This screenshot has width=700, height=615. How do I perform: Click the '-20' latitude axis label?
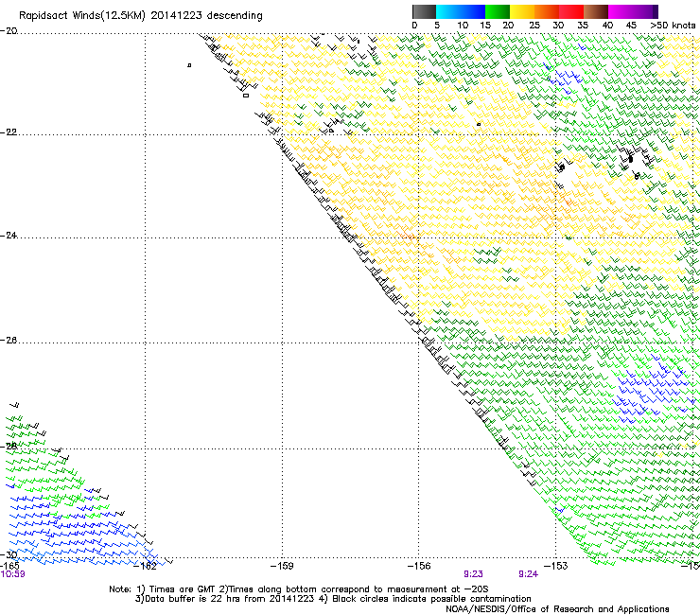9,31
